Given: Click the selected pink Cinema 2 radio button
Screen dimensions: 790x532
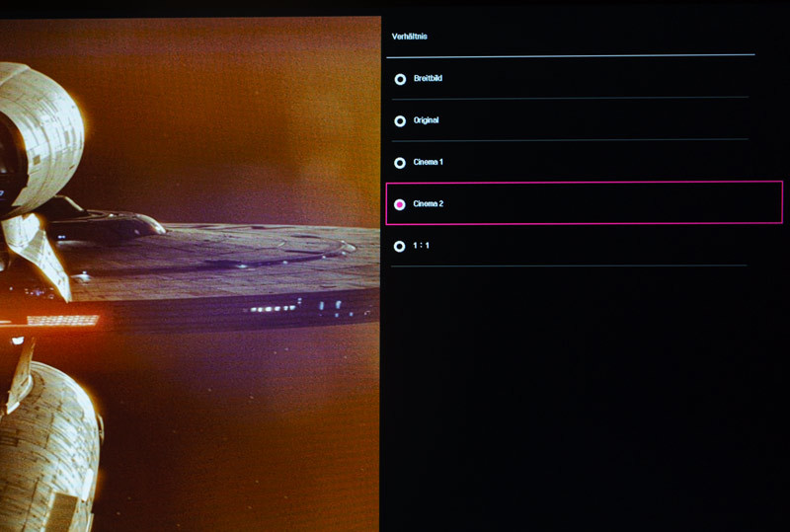Looking at the screenshot, I should (x=400, y=204).
